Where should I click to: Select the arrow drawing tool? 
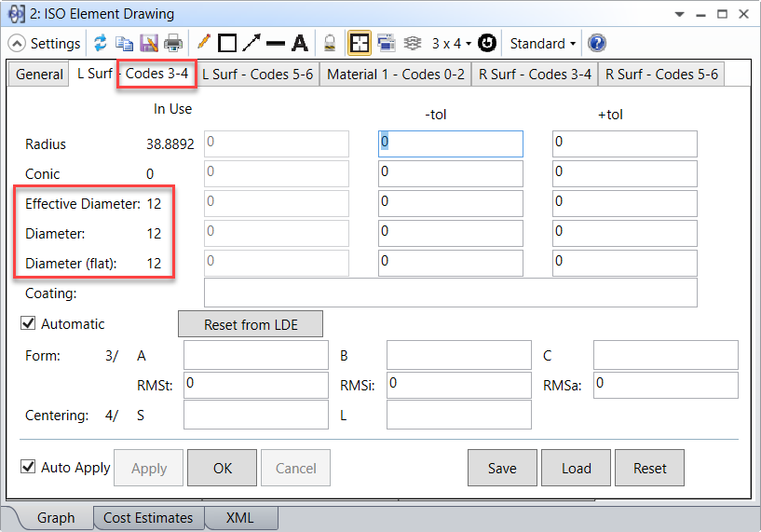point(251,43)
